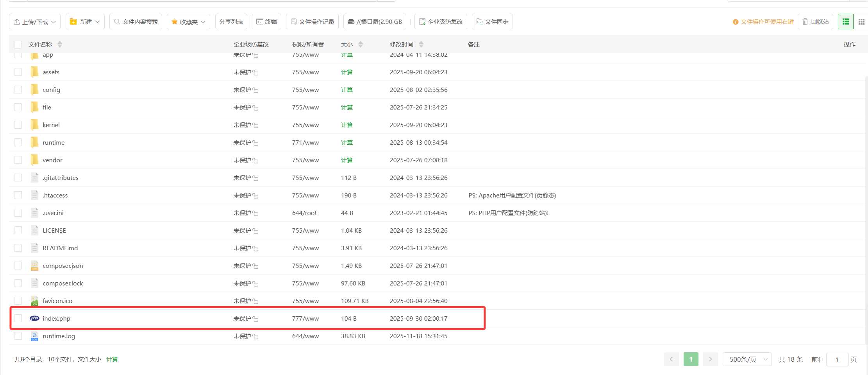Click the composer.json file icon
This screenshot has height=375, width=868.
point(34,266)
